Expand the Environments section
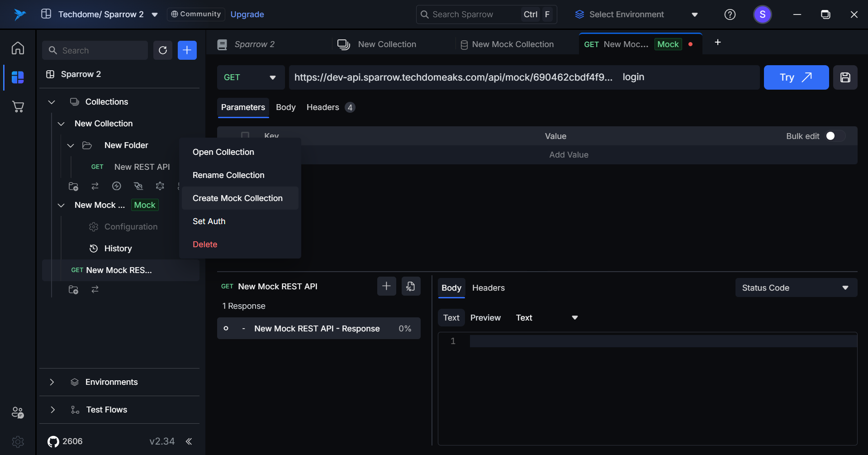 point(52,382)
